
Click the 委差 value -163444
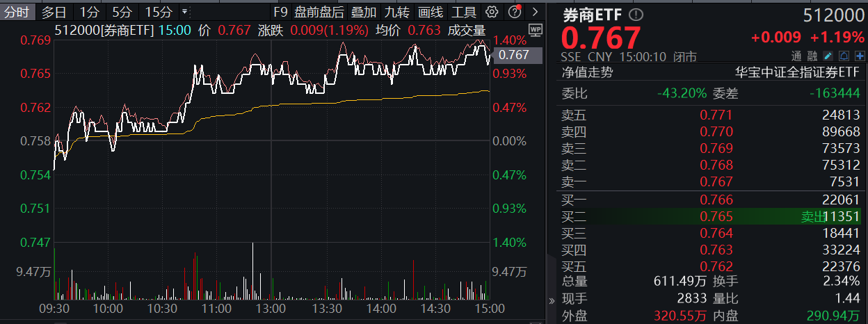coord(835,92)
